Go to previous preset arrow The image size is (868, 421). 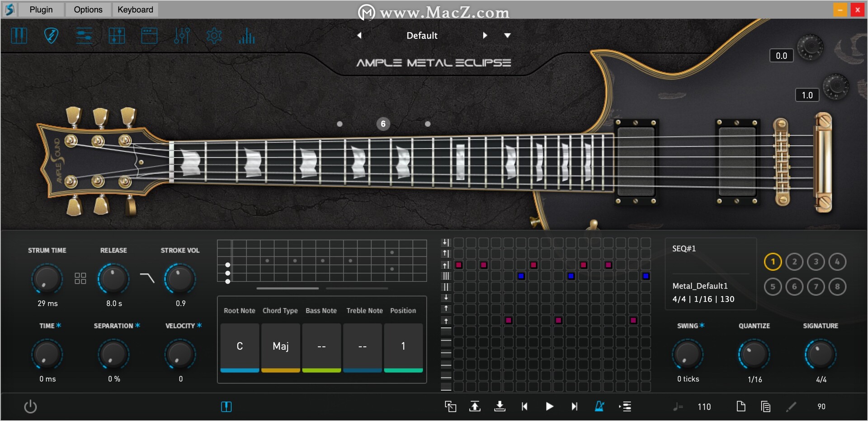click(x=359, y=35)
